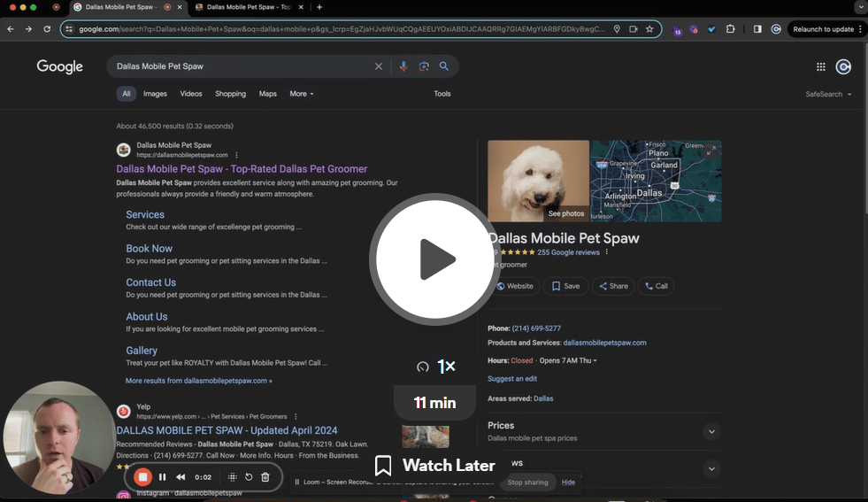Click the Relaunch to update button

[x=823, y=29]
